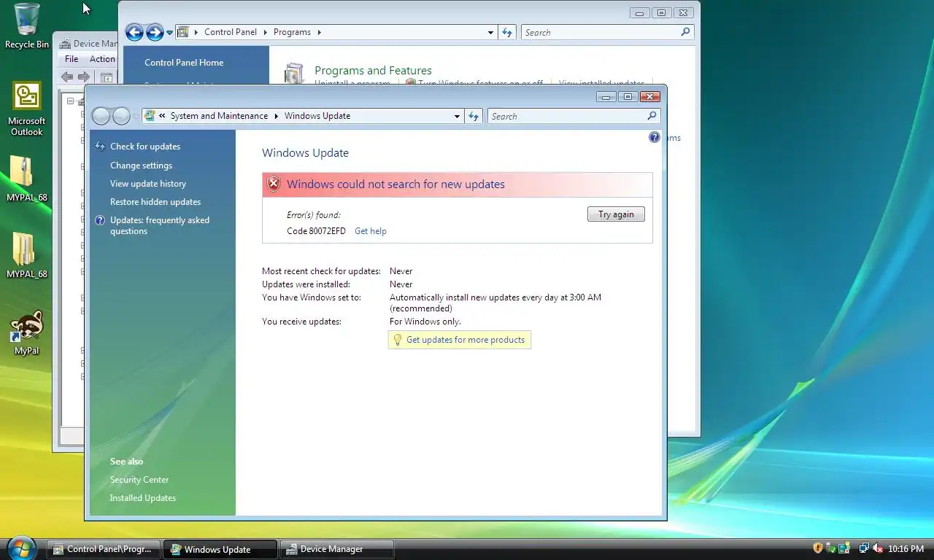Image resolution: width=934 pixels, height=560 pixels.
Task: Expand arrow after System and Maintenance breadcrumb
Action: tap(276, 116)
